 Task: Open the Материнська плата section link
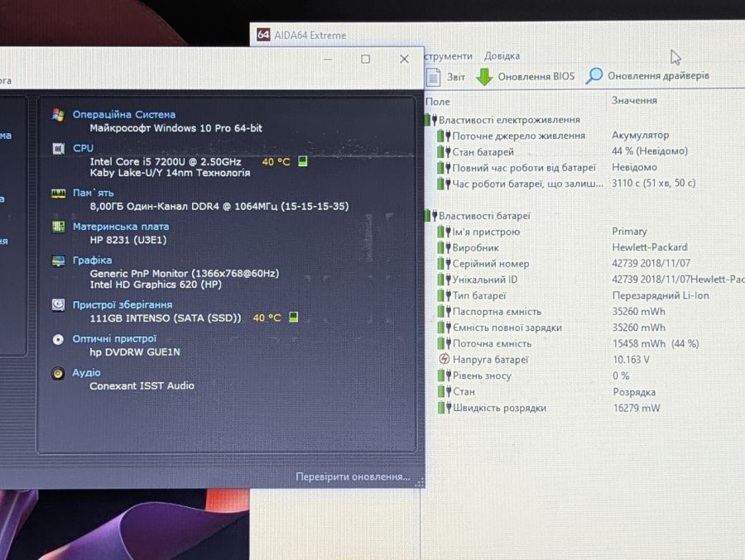[x=121, y=227]
